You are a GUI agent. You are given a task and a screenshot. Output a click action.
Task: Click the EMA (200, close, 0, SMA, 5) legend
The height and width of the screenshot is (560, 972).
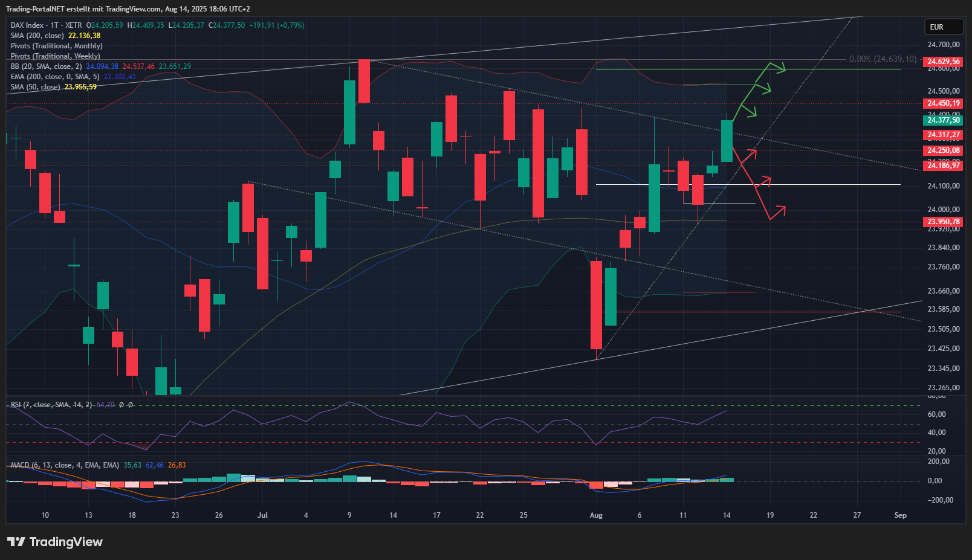55,77
